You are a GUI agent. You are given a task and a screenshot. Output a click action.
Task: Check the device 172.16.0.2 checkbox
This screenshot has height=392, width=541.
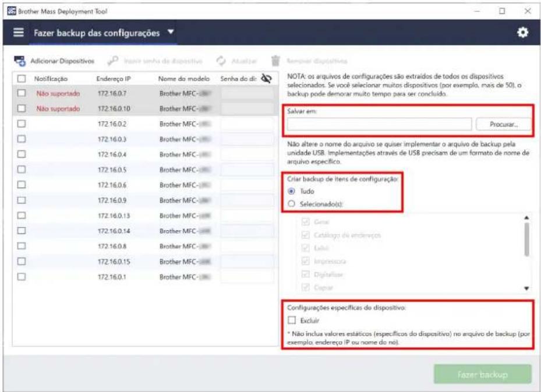22,123
